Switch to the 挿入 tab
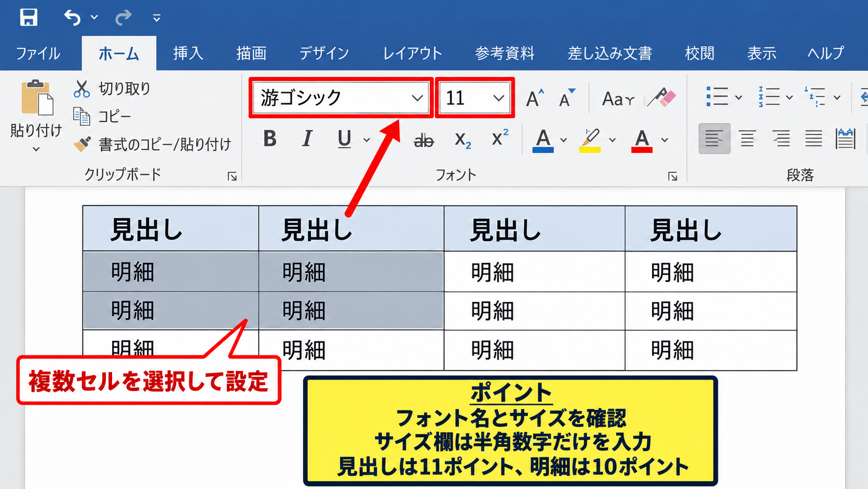This screenshot has width=868, height=489. 188,53
